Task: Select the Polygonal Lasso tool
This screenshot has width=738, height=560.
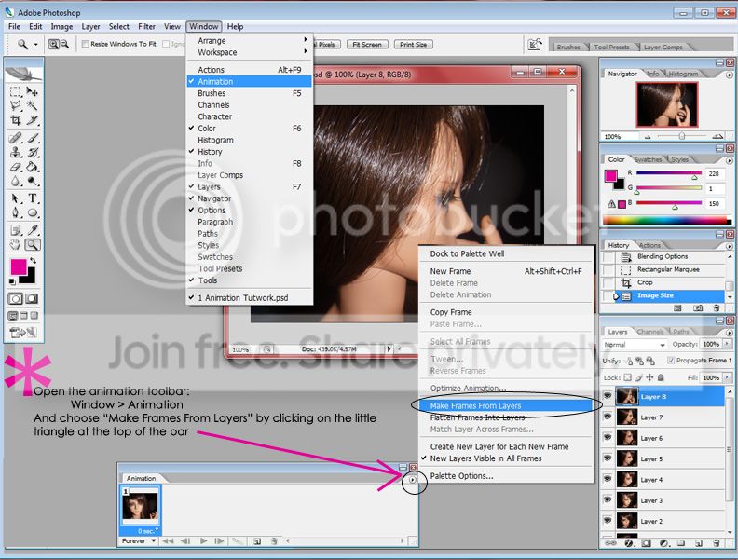Action: click(x=16, y=106)
